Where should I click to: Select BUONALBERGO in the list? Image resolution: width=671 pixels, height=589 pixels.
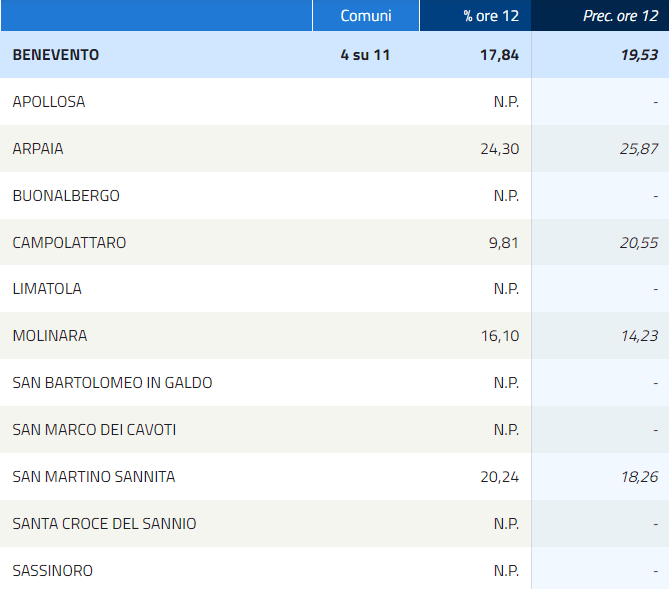click(66, 196)
